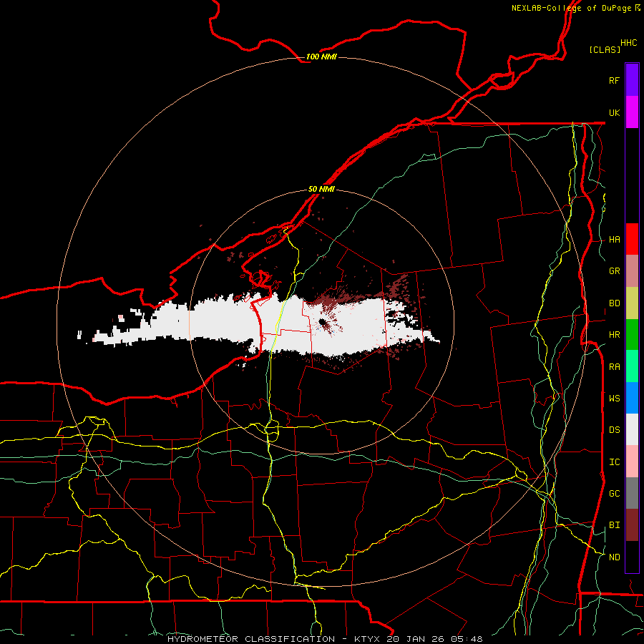Click the GR legend color block
Image resolution: width=644 pixels, height=644 pixels.
click(632, 270)
